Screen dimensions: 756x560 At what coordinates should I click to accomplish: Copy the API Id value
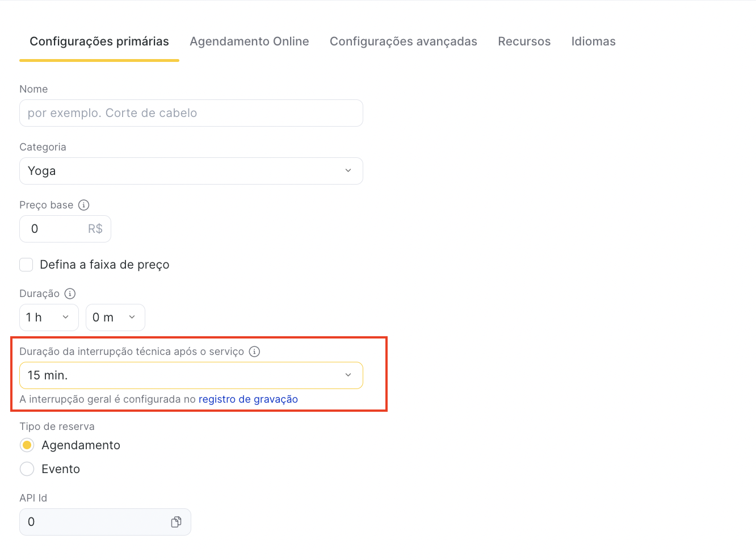click(x=176, y=522)
